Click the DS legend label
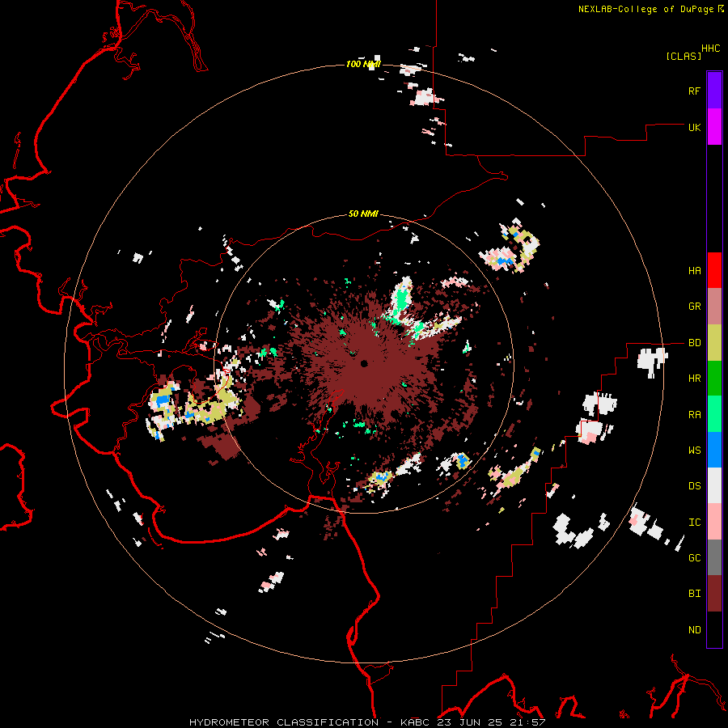 (x=694, y=486)
